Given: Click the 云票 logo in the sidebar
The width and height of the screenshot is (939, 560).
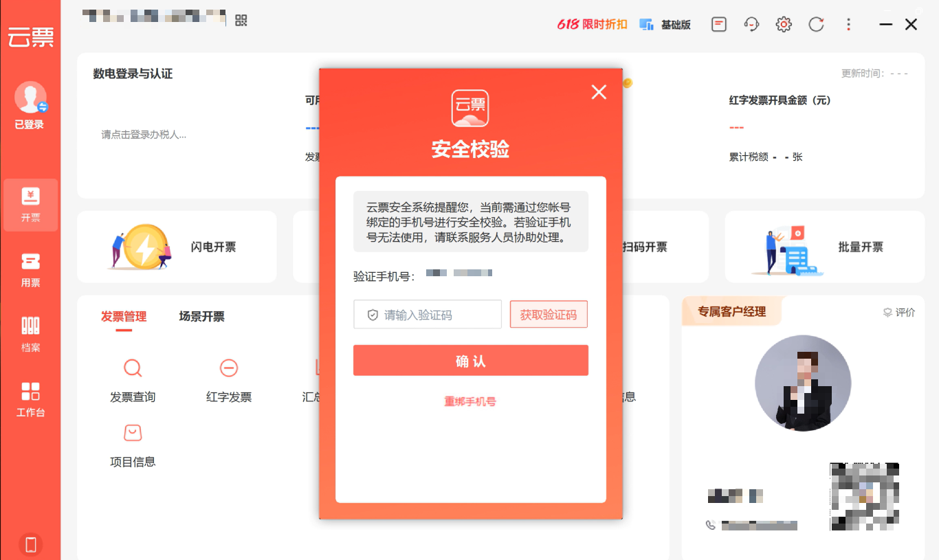Looking at the screenshot, I should coord(30,37).
